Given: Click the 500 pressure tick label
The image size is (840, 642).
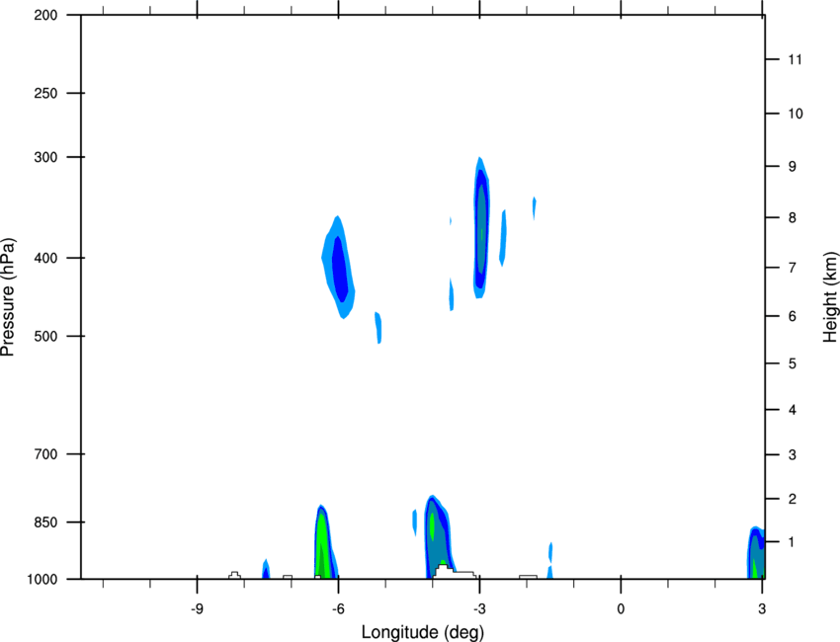Looking at the screenshot, I should (x=45, y=336).
